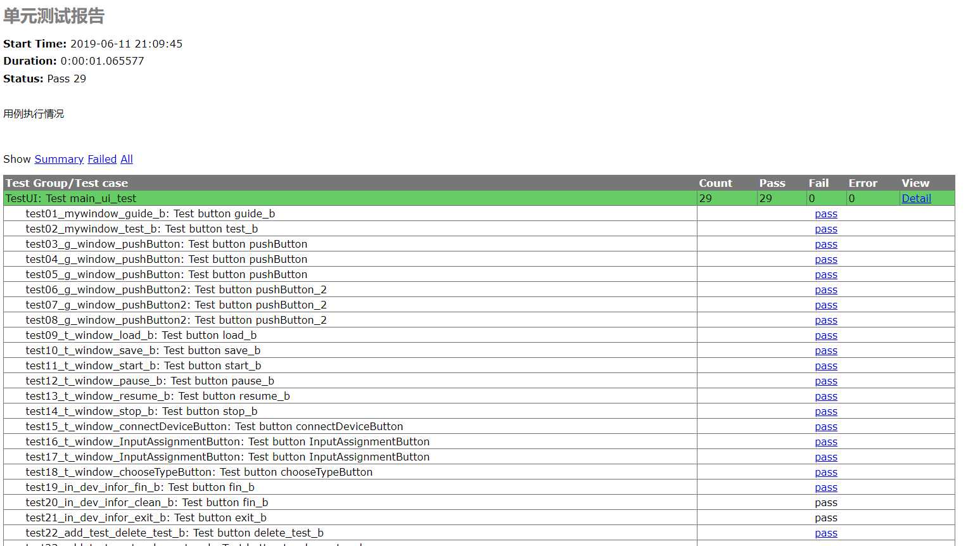Open pass result for test03_g_window_pushButton

pyautogui.click(x=826, y=244)
